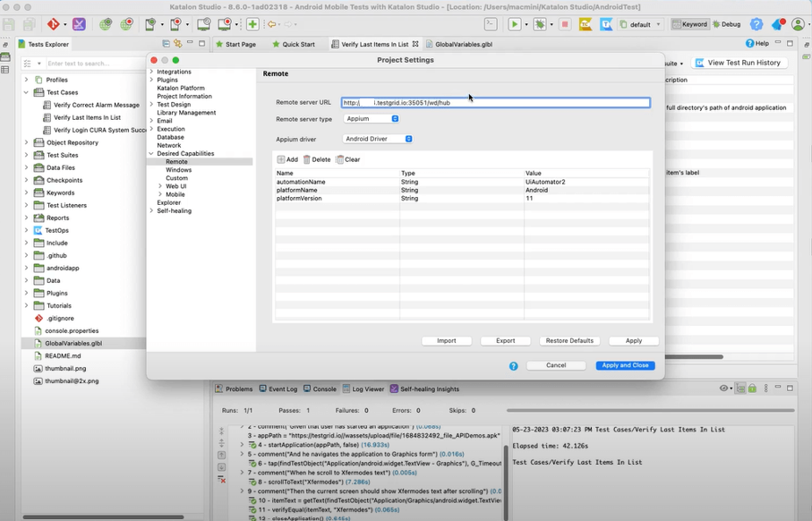
Task: Start the Web Recorder globe icon
Action: [126, 24]
